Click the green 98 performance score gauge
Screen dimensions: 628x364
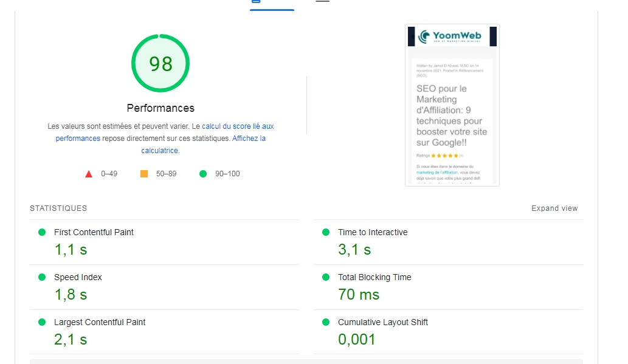pos(160,64)
